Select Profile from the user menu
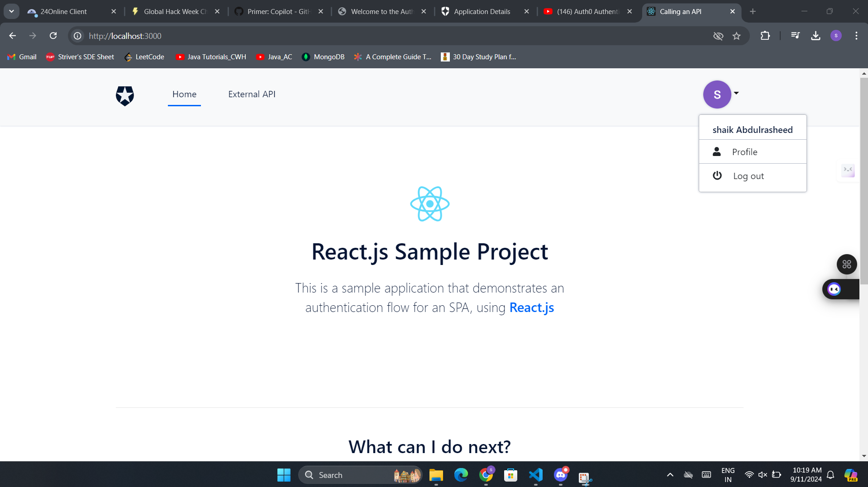 pos(753,152)
